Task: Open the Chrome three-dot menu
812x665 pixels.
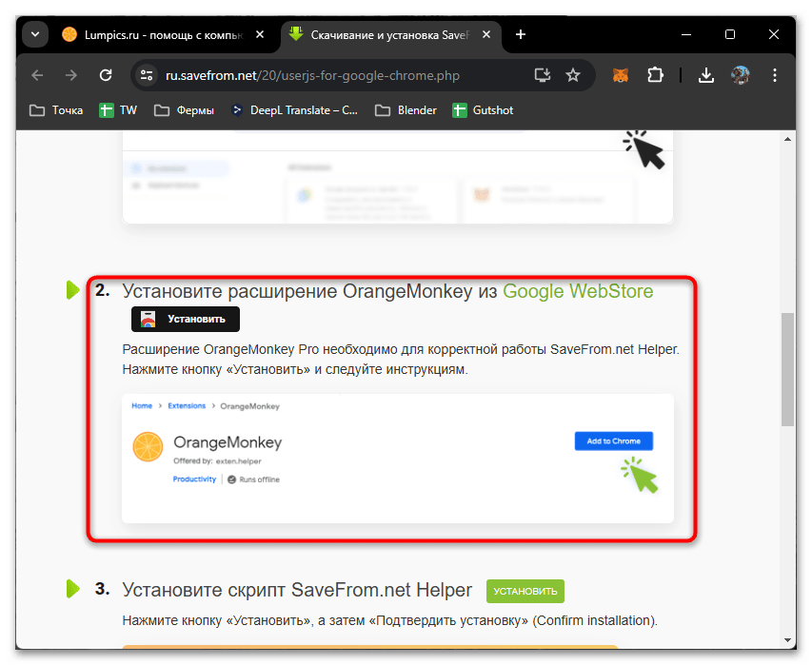Action: [x=775, y=75]
